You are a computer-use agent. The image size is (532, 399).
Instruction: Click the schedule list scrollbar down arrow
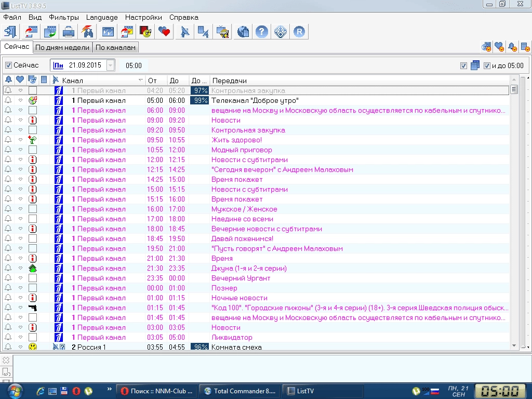click(x=514, y=345)
